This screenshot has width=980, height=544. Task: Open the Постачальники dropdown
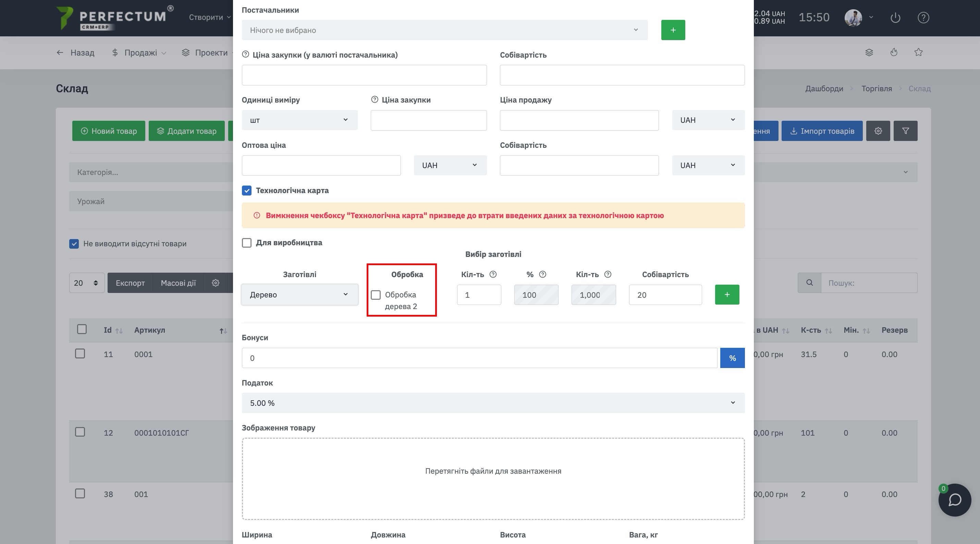[x=445, y=30]
